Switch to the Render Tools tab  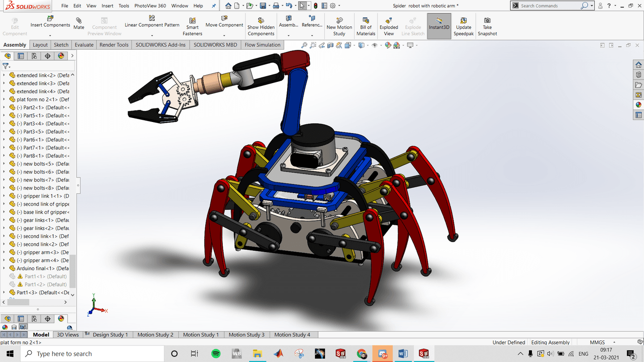point(114,45)
